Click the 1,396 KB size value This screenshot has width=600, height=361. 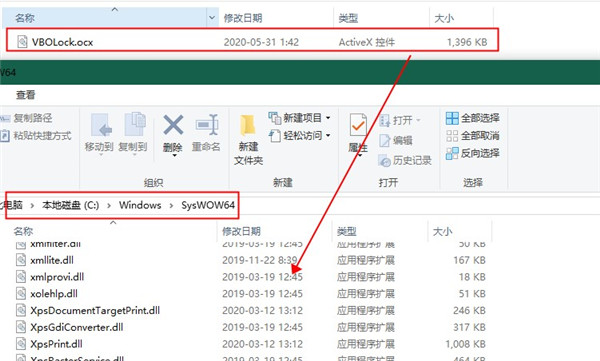coord(467,42)
